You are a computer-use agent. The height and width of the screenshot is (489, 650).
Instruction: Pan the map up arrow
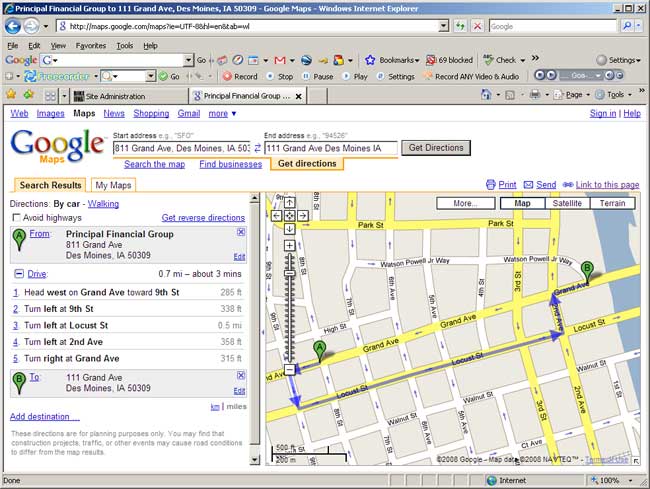tap(289, 202)
